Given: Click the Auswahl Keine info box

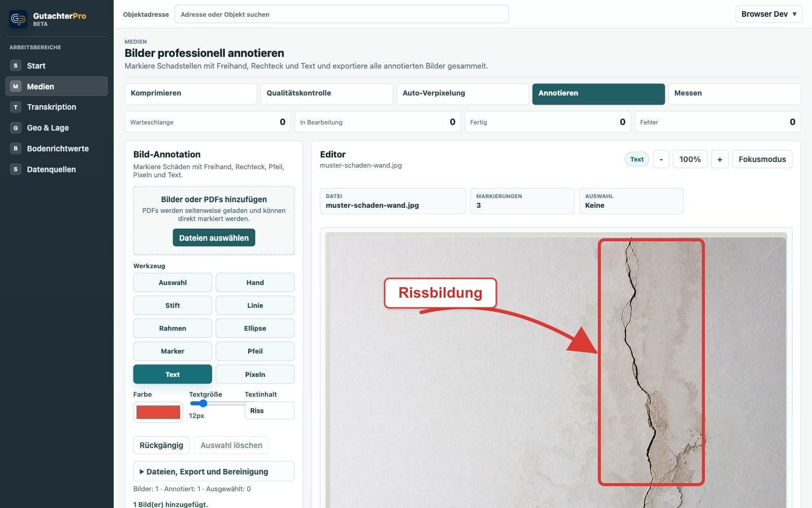Looking at the screenshot, I should [x=631, y=201].
